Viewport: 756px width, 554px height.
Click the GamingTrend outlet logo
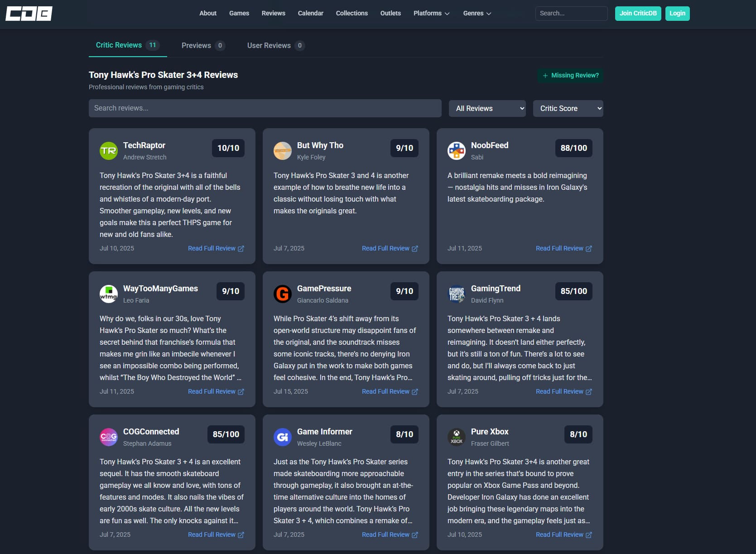click(x=457, y=294)
